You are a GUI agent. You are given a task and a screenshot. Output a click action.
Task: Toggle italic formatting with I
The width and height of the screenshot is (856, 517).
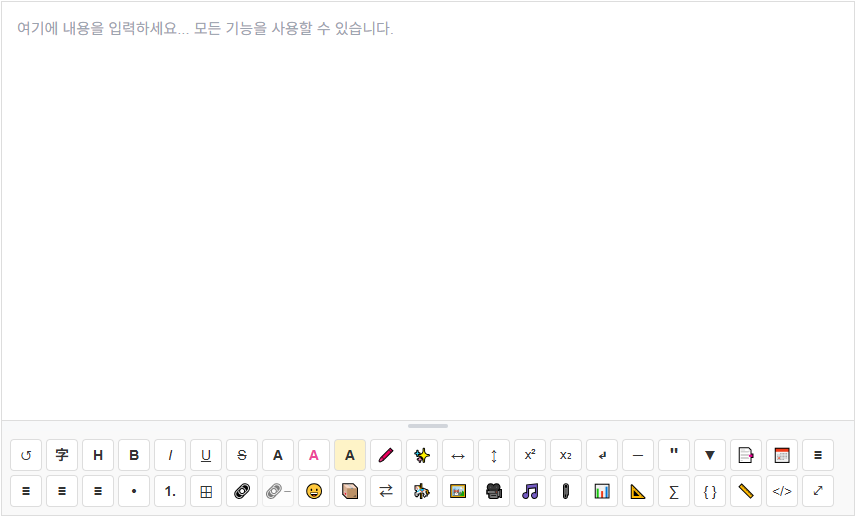tap(170, 455)
